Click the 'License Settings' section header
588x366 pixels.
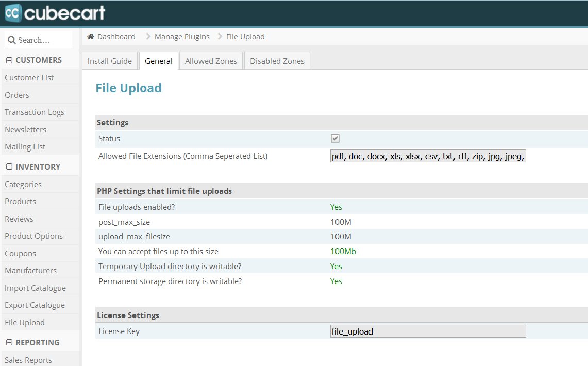click(x=128, y=315)
